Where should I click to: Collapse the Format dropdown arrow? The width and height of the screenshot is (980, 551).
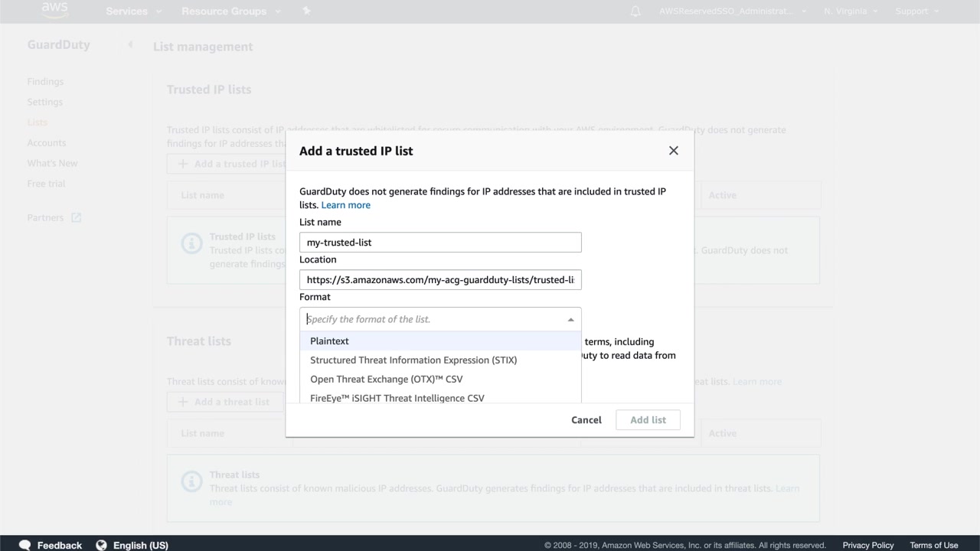pyautogui.click(x=570, y=320)
